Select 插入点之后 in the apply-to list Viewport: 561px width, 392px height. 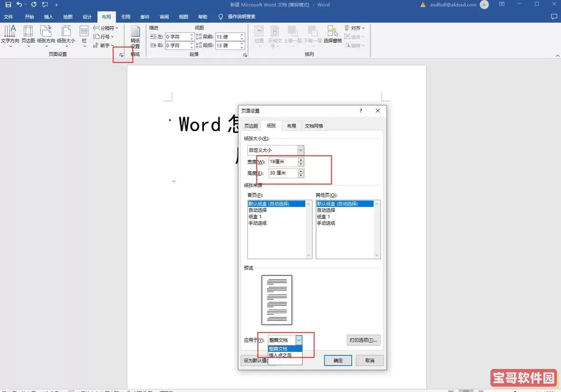click(285, 355)
